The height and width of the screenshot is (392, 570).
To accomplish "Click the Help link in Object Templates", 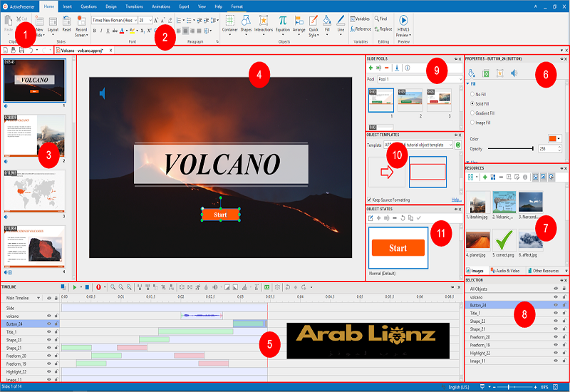I will 456,200.
